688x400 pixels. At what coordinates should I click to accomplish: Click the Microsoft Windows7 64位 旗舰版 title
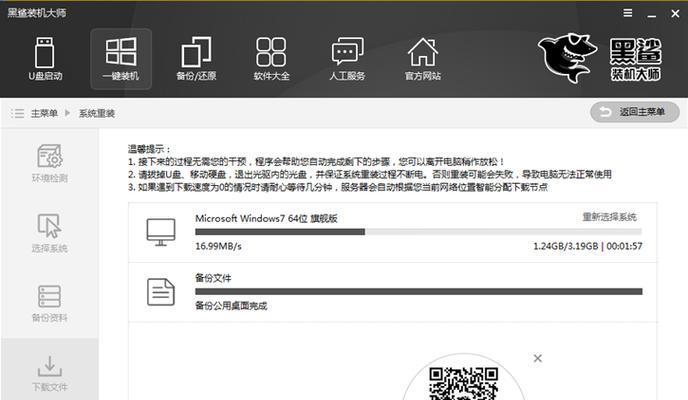click(x=266, y=218)
